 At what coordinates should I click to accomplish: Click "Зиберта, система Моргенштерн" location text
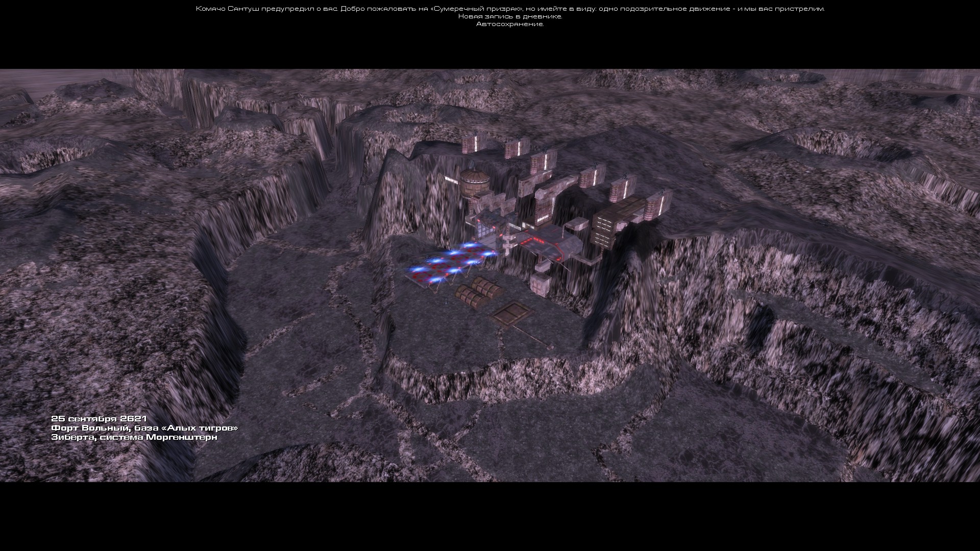[x=134, y=437]
